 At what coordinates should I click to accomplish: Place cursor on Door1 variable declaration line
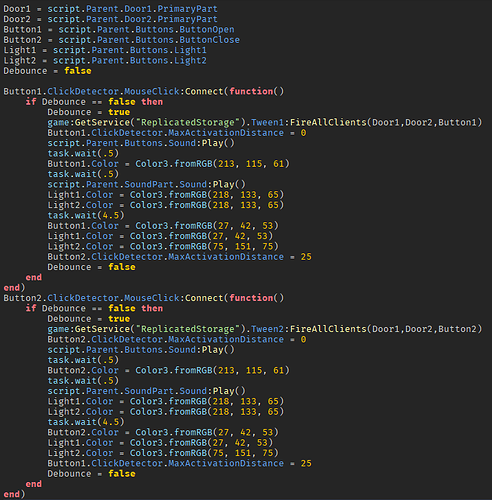tap(110, 9)
